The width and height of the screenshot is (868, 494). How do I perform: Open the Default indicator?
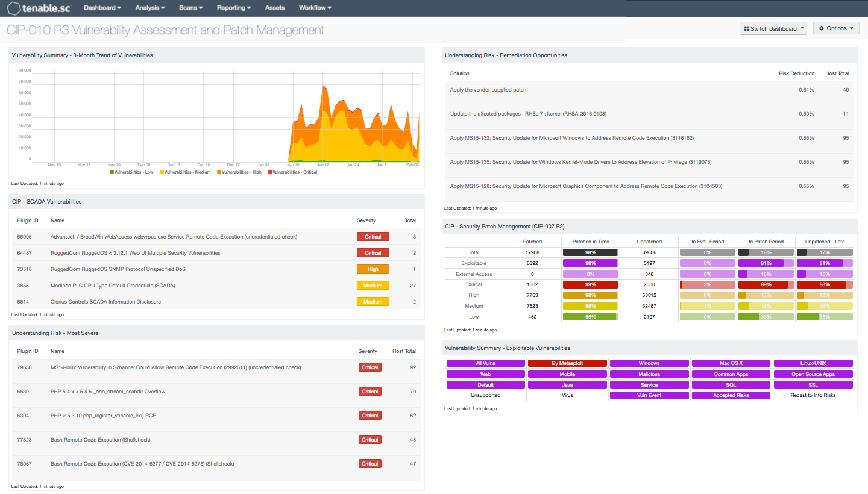(486, 385)
